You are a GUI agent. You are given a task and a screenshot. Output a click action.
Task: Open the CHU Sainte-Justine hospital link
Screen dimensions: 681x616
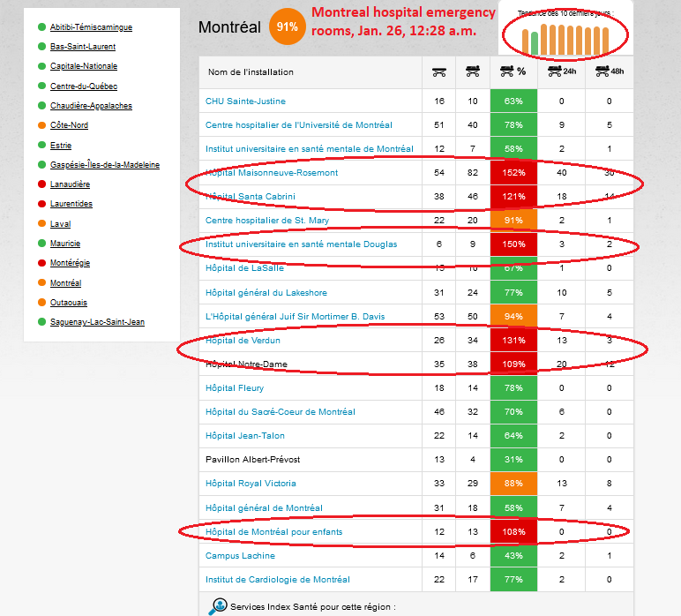245,101
